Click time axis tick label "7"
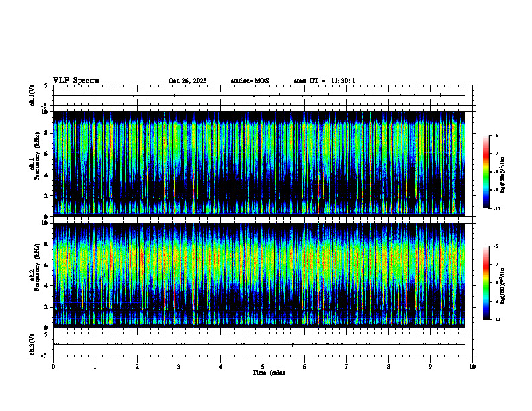532x411 pixels. coord(347,367)
